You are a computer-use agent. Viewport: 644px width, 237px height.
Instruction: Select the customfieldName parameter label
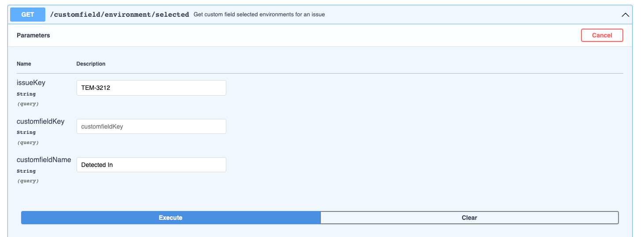[x=44, y=160]
